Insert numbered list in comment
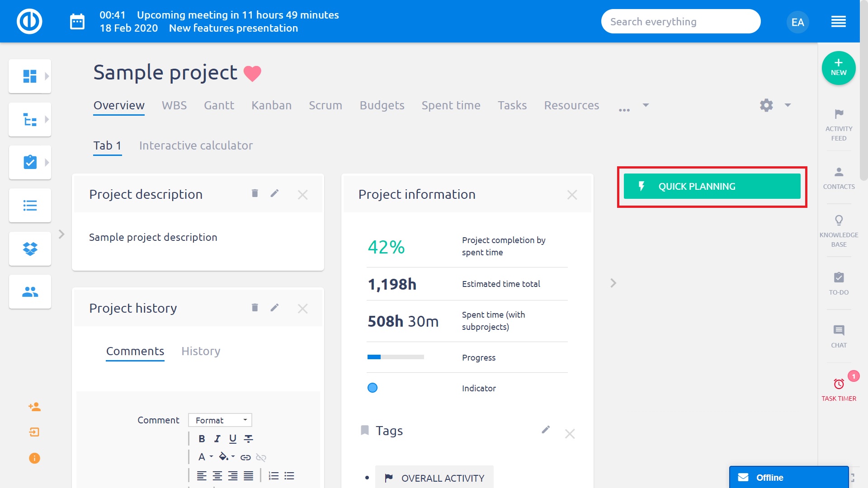This screenshot has height=488, width=868. pos(274,476)
